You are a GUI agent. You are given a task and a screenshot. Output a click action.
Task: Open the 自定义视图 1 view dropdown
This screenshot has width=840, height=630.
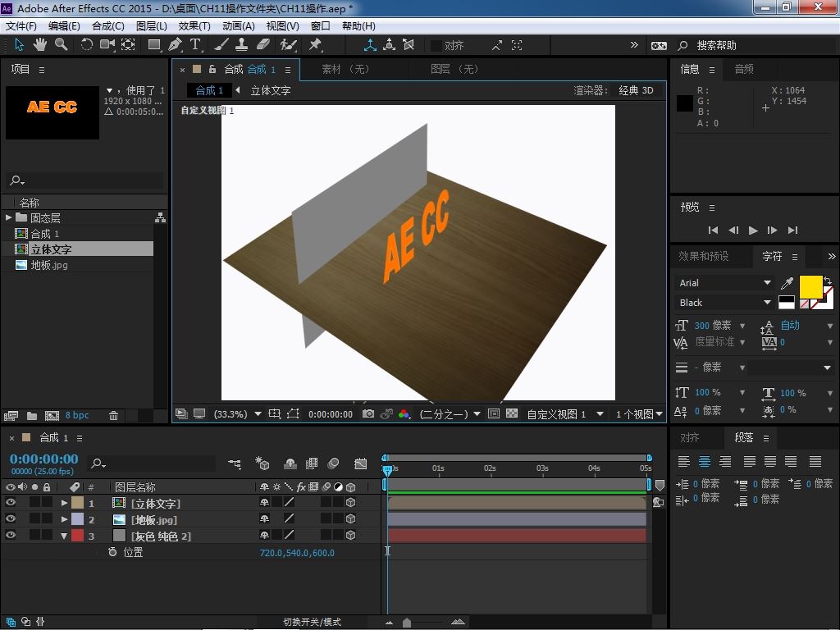(x=565, y=414)
